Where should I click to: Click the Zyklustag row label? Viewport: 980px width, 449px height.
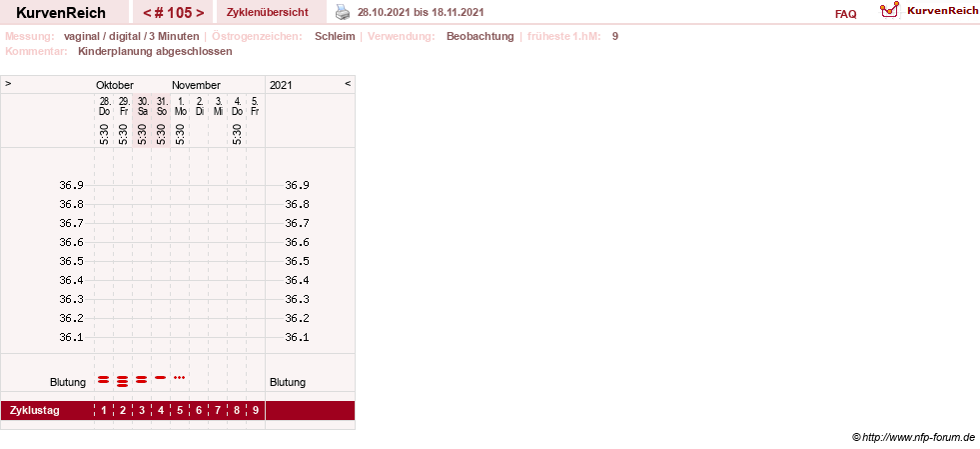[34, 411]
